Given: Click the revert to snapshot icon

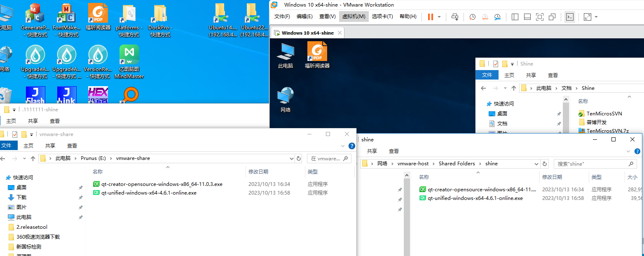Looking at the screenshot, I should 485,17.
